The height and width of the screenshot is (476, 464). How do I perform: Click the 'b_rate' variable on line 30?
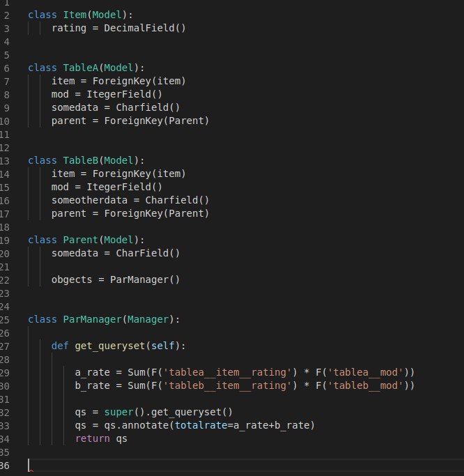point(92,385)
